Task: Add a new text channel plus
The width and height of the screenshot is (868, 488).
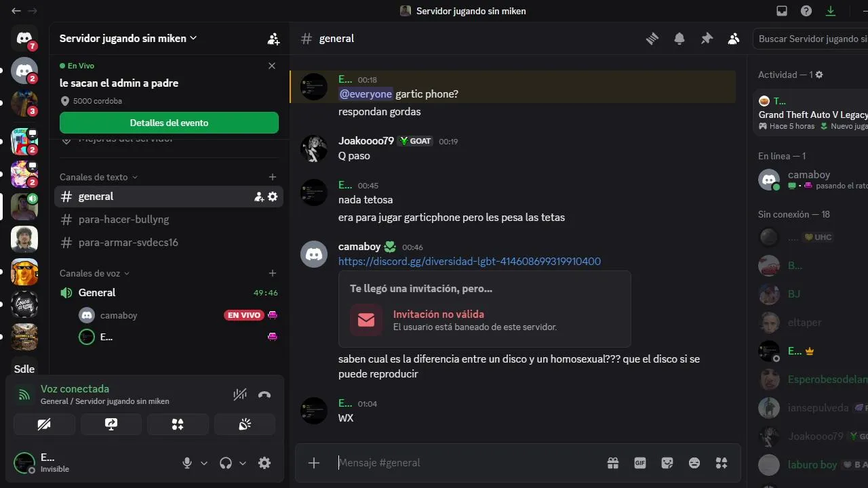Action: [273, 177]
